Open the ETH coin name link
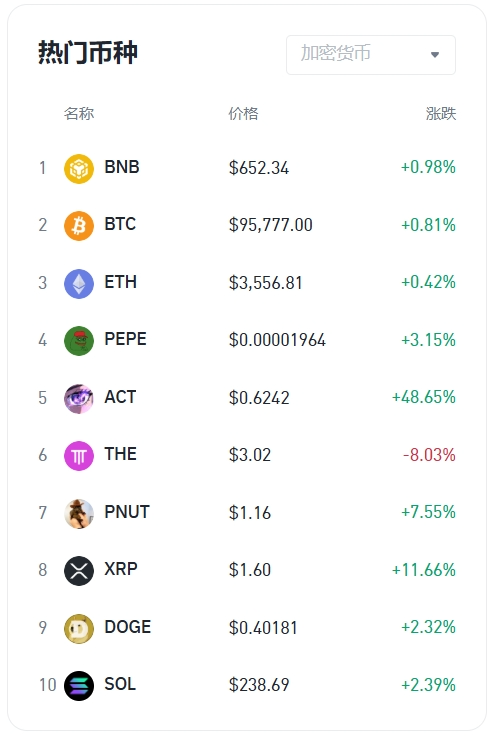495x737 pixels. (121, 282)
